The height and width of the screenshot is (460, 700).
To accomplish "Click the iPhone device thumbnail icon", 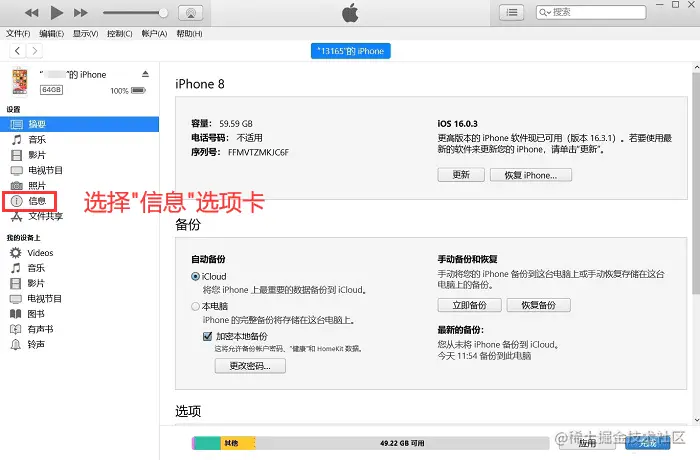I will [x=20, y=81].
